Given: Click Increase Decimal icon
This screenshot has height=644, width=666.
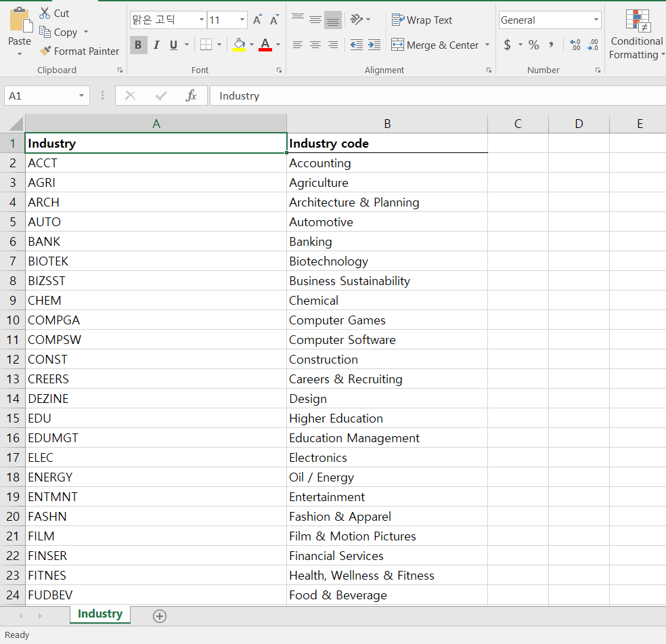Looking at the screenshot, I should pos(575,45).
